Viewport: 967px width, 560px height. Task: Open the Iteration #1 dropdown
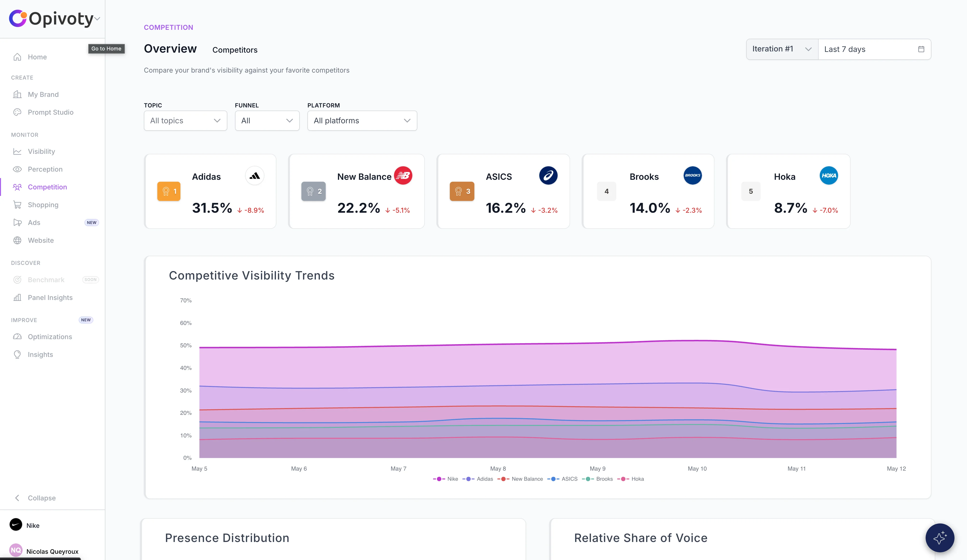point(782,49)
